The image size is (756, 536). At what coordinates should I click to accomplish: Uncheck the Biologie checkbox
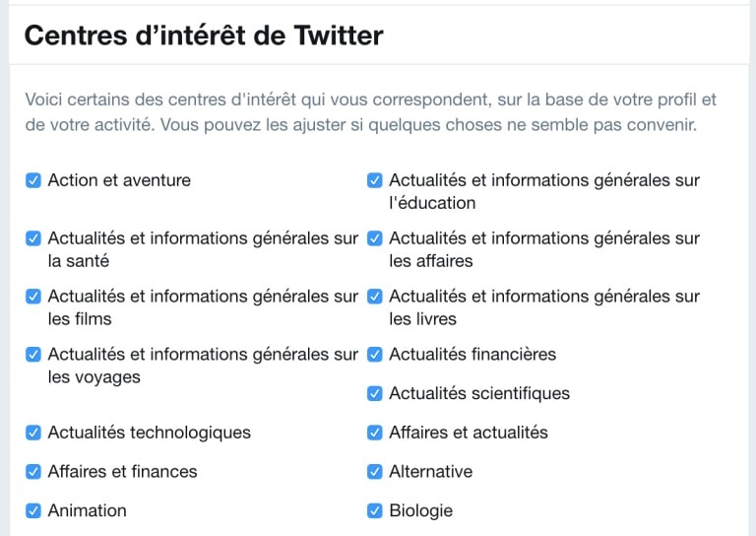click(x=375, y=510)
